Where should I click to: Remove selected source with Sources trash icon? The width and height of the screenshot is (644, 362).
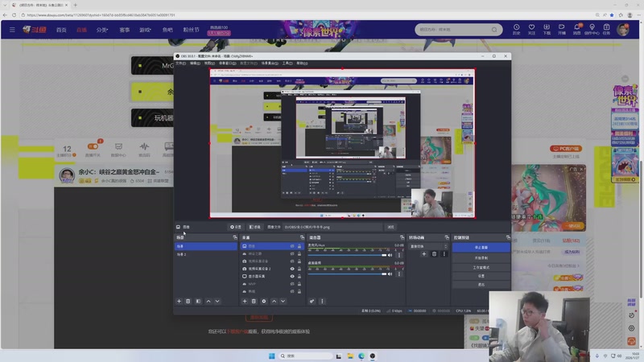pyautogui.click(x=254, y=301)
